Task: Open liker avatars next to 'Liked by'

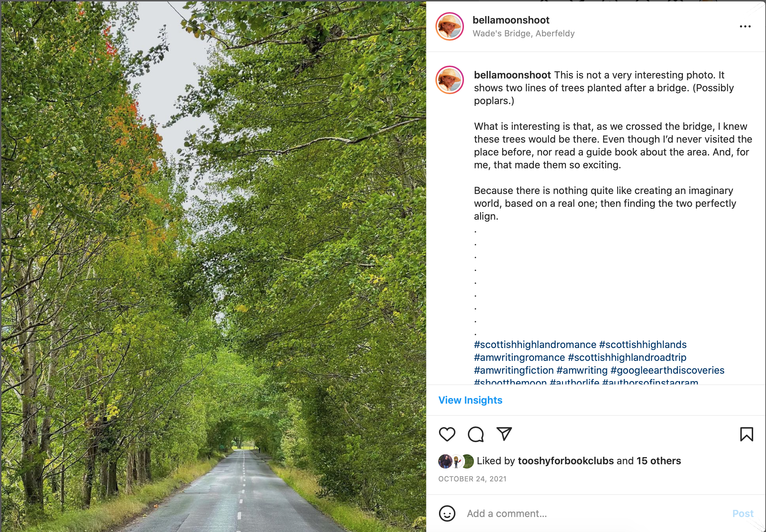Action: click(x=456, y=461)
